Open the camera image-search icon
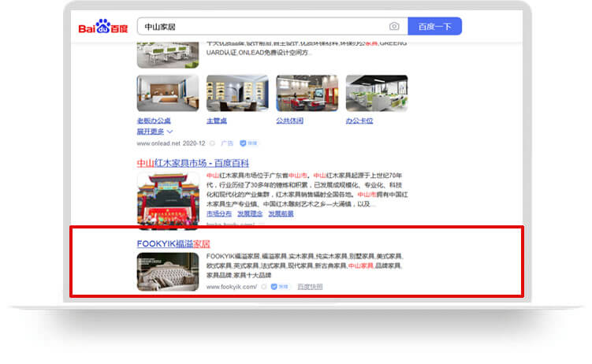 tap(394, 27)
